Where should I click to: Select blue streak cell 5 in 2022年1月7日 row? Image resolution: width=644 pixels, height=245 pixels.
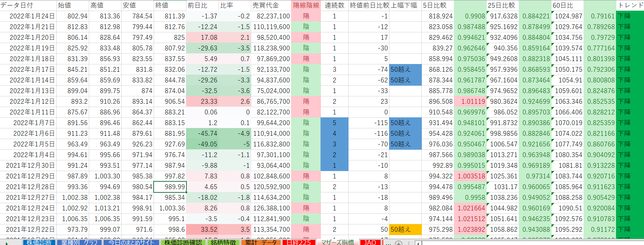pyautogui.click(x=335, y=123)
